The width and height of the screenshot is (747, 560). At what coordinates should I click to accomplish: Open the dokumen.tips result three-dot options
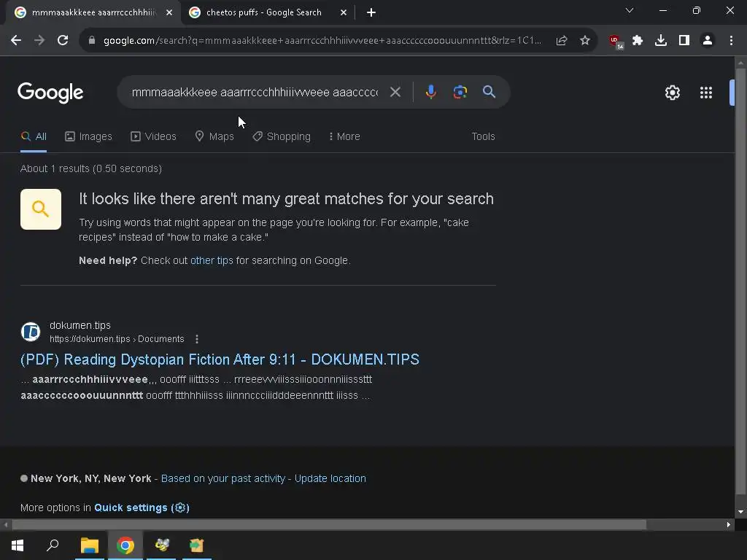[x=197, y=339]
